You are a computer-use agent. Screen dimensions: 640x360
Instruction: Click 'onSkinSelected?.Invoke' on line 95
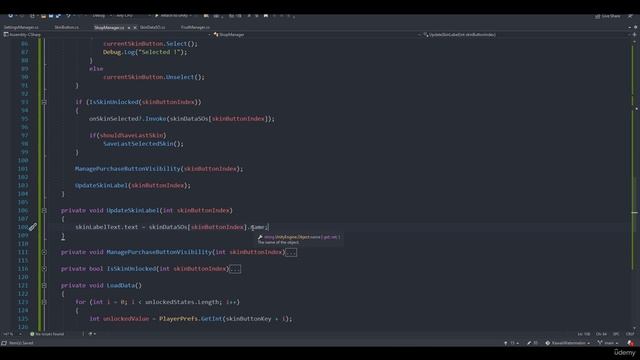(128, 119)
